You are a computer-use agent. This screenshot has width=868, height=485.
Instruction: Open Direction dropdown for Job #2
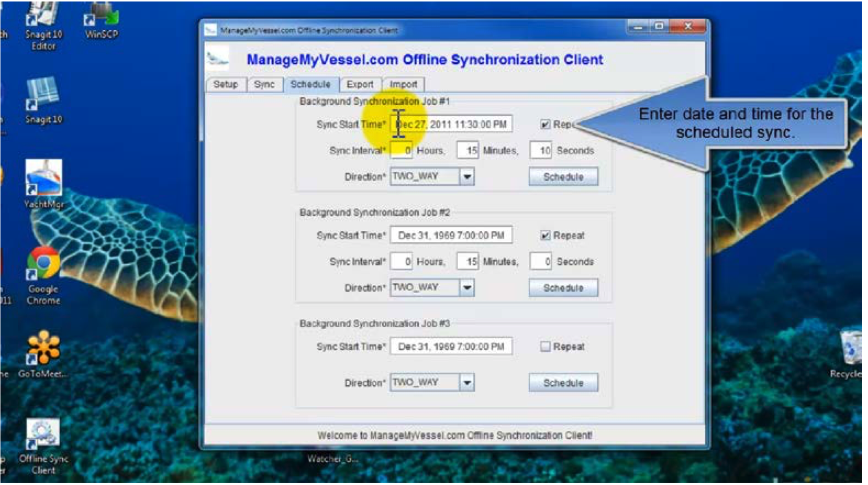point(467,288)
